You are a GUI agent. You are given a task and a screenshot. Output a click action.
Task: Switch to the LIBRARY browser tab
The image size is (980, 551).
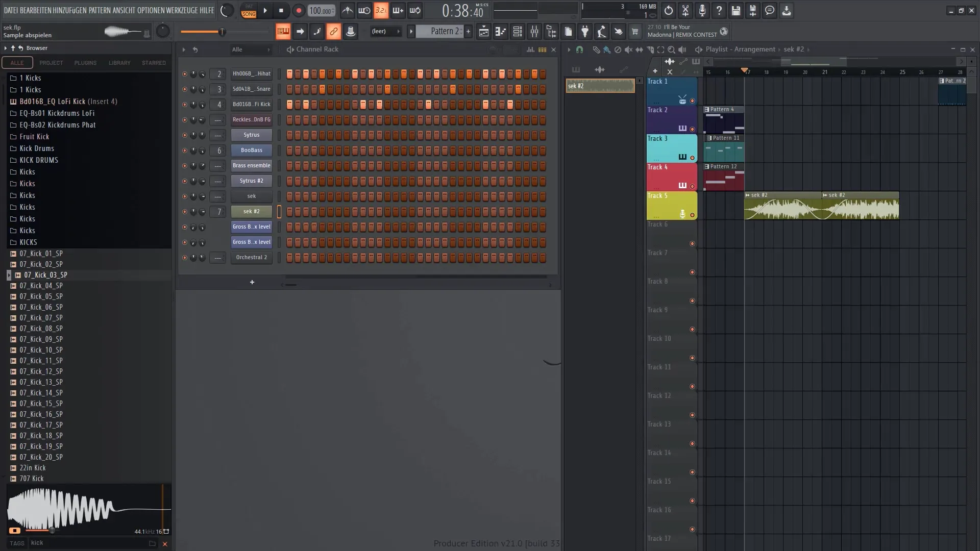(119, 63)
